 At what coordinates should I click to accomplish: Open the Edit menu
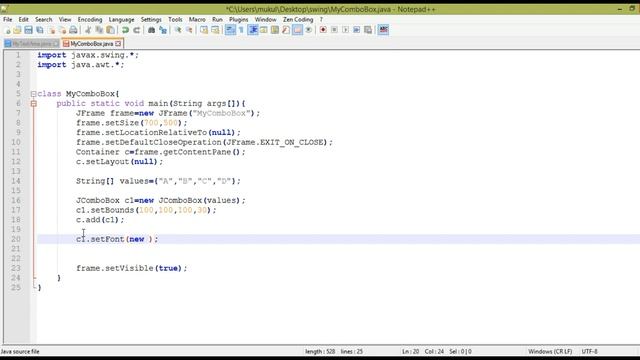23,19
